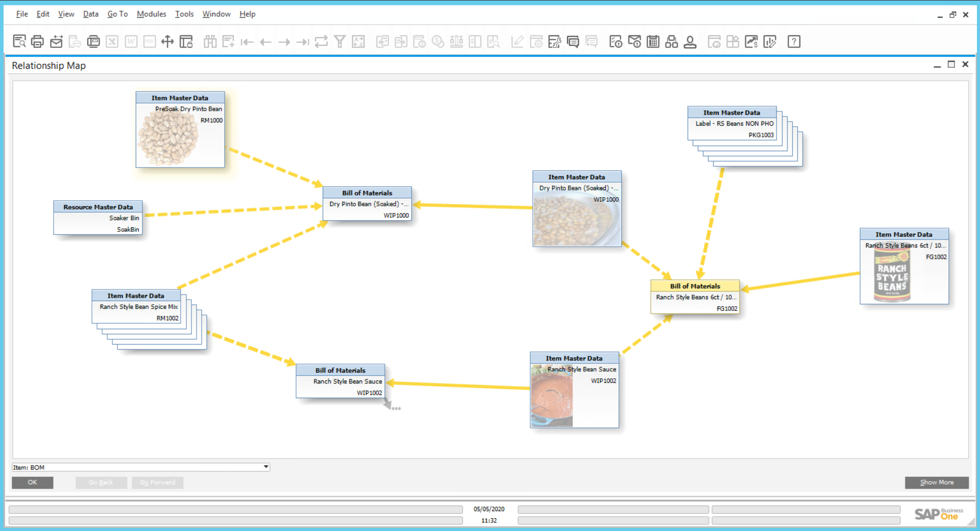Expand the stacked PKG1003 label item cards
Screen dimensions: 980x531
tap(732, 124)
